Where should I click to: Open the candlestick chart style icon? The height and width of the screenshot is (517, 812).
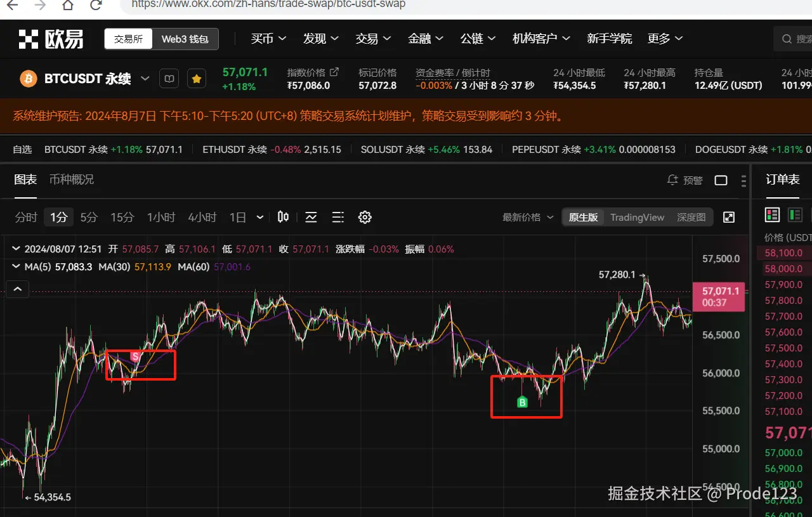(x=283, y=217)
